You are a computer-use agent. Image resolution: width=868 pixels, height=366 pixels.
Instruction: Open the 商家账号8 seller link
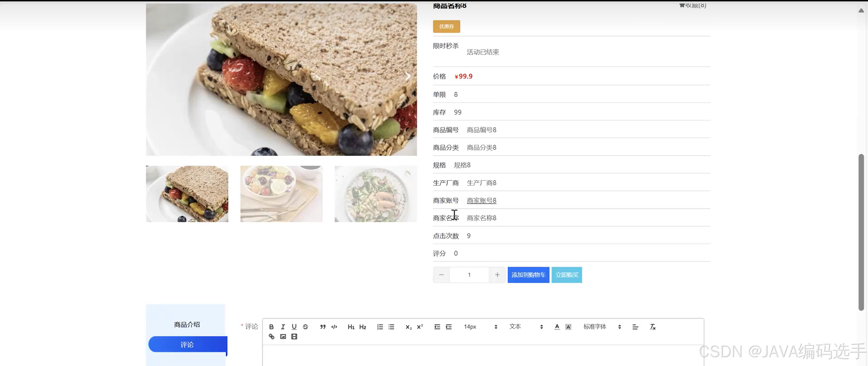[481, 200]
